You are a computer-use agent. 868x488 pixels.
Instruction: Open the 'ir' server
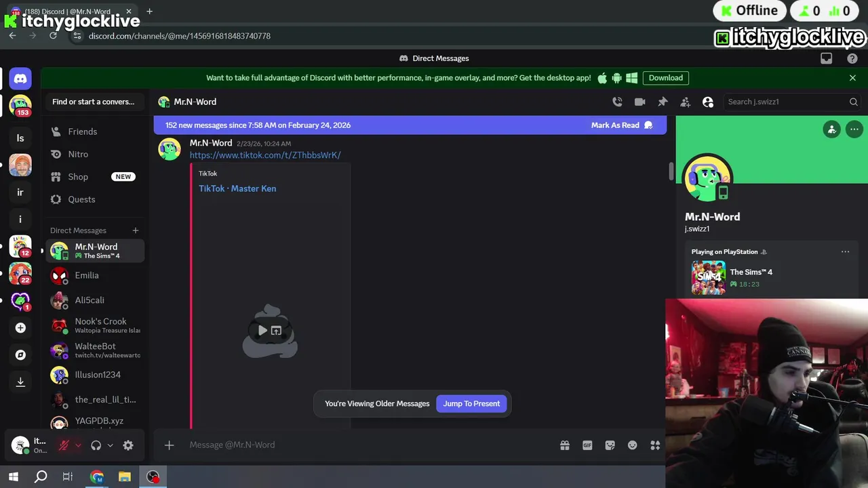tap(20, 192)
